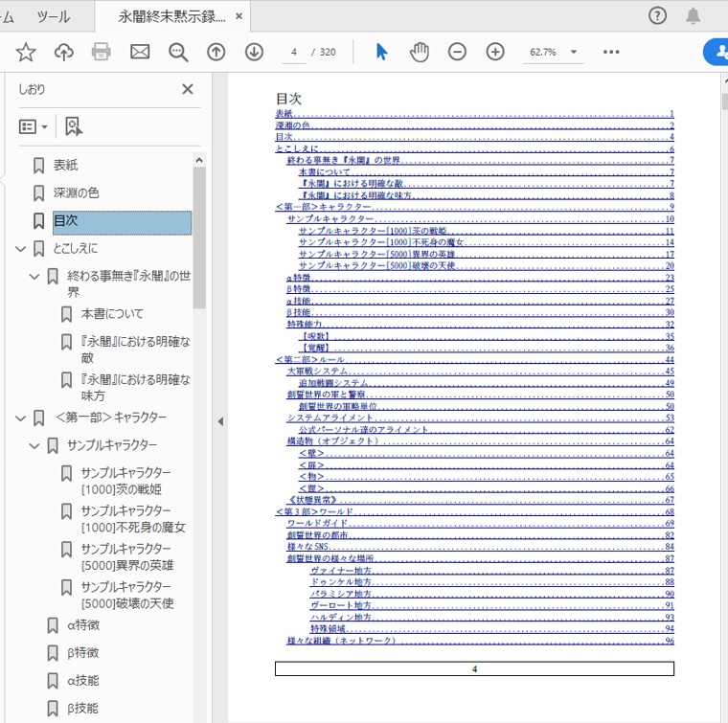
Task: Select 本書について bookmark
Action: click(112, 314)
